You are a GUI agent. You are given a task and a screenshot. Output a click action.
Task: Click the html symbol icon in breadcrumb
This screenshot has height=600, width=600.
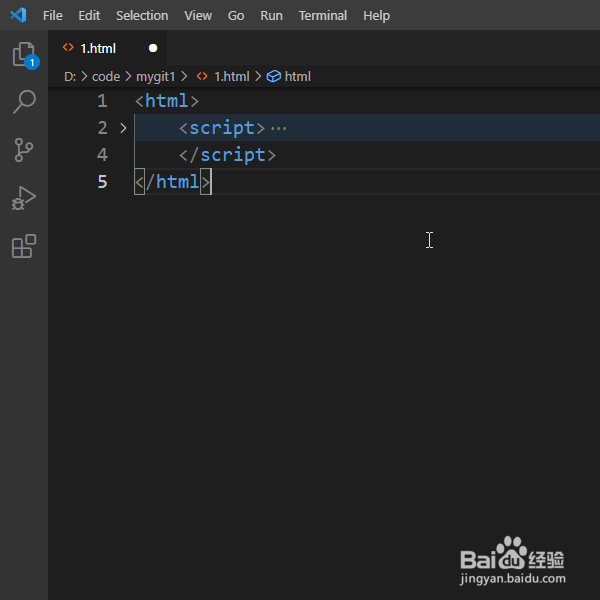coord(274,77)
